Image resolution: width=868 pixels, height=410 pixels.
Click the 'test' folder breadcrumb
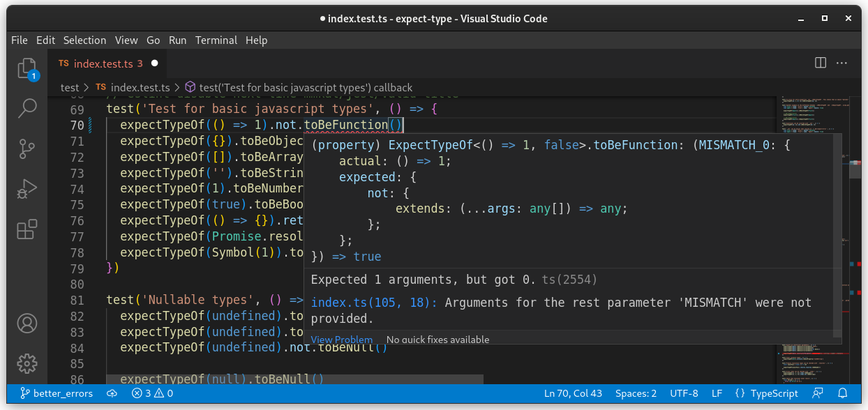click(70, 88)
